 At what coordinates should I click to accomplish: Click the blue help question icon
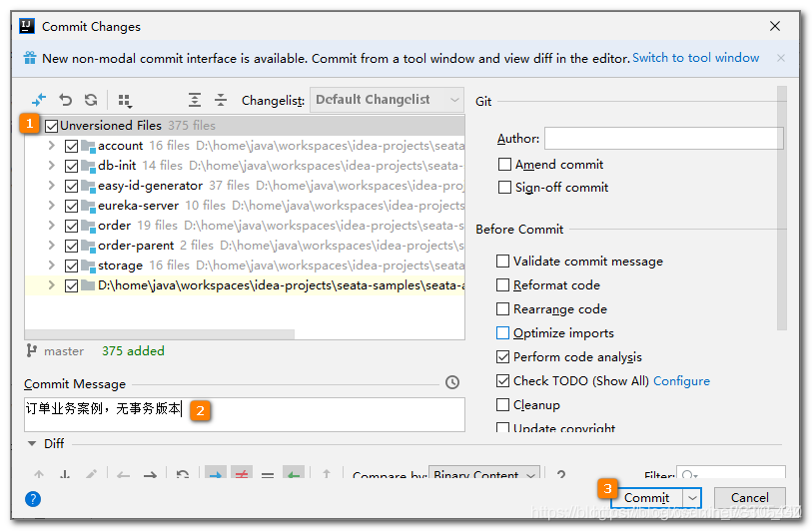tap(33, 499)
